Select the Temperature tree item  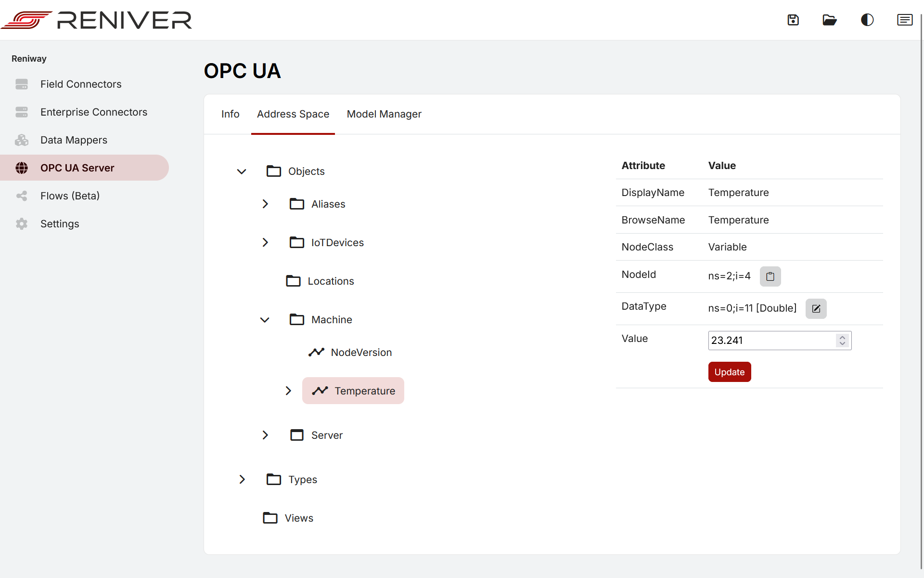[353, 391]
